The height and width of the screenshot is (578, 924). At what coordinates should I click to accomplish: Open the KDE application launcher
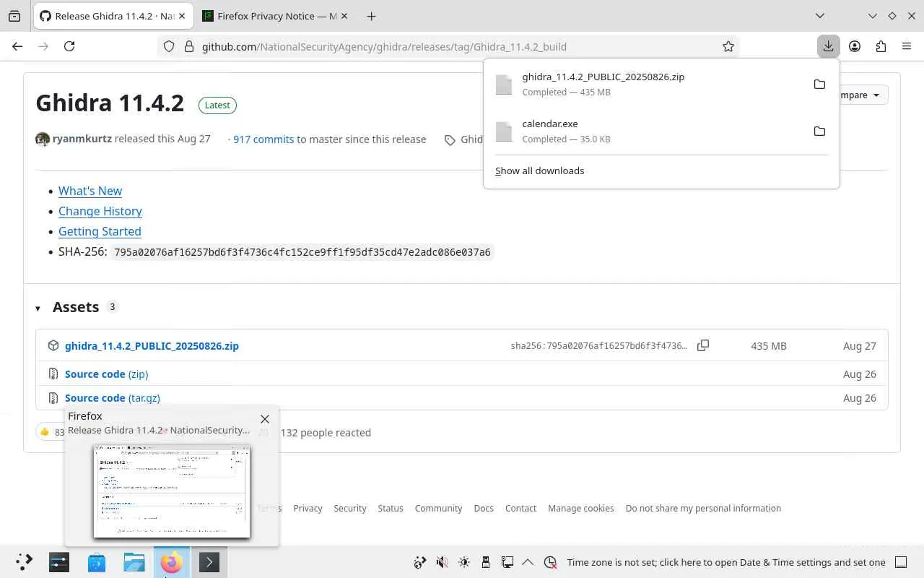point(24,562)
